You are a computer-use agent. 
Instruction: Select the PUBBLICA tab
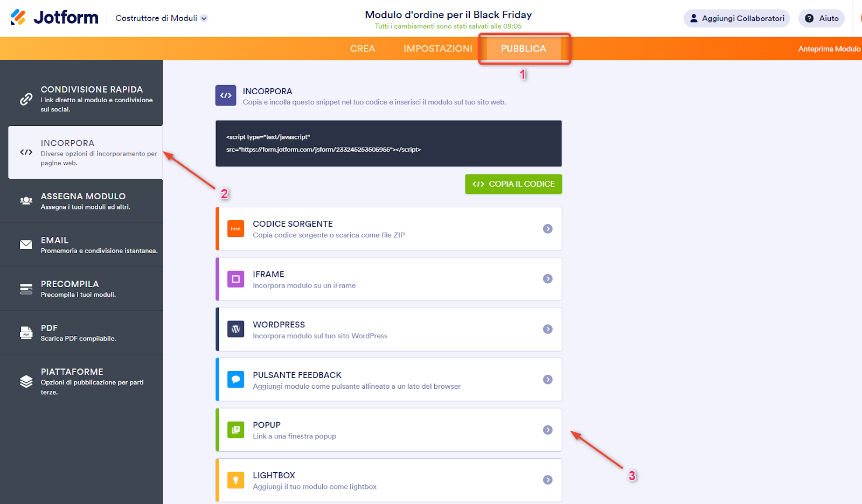click(x=524, y=48)
